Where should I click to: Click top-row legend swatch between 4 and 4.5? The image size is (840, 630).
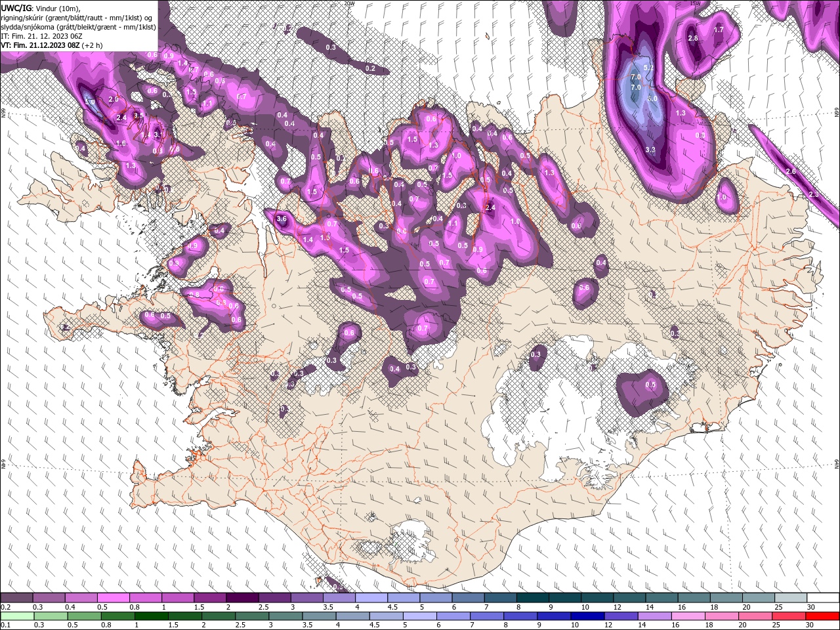click(x=371, y=598)
